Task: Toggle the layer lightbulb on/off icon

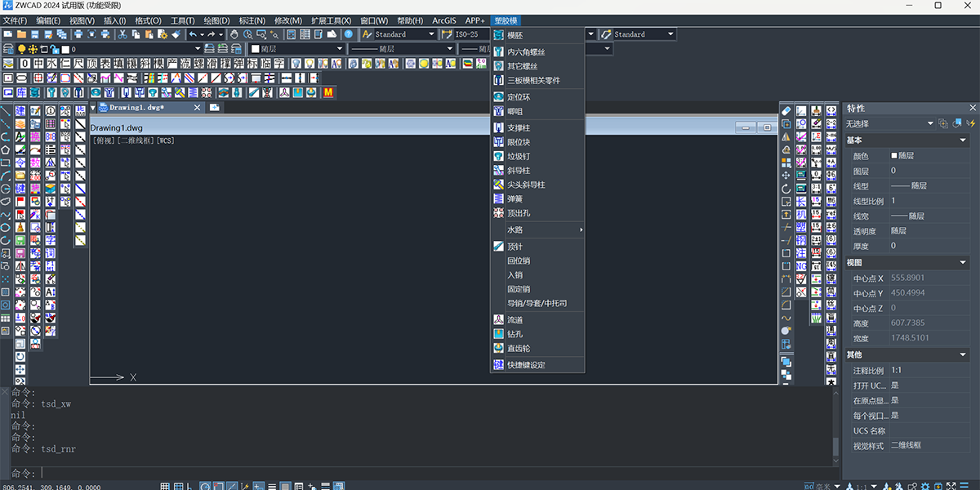Action: pos(21,49)
